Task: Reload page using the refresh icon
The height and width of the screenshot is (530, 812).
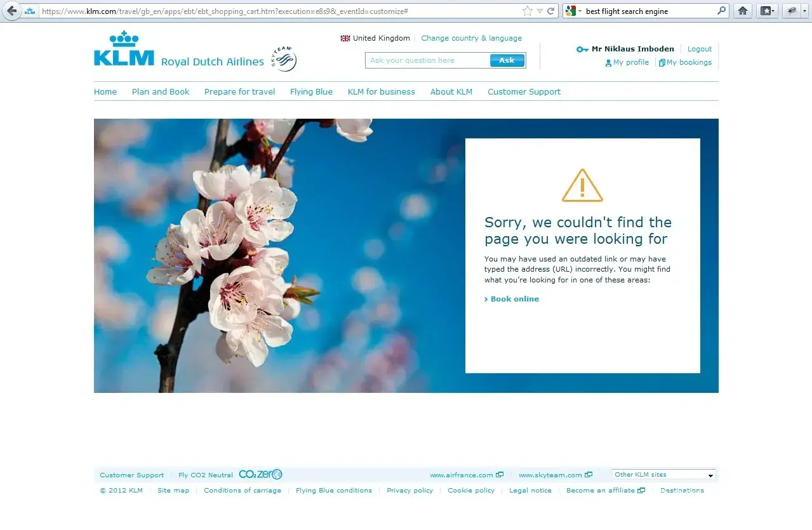Action: click(x=550, y=11)
